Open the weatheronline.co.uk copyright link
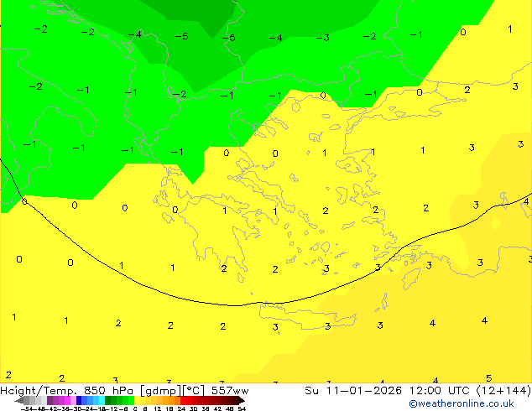 tap(462, 403)
